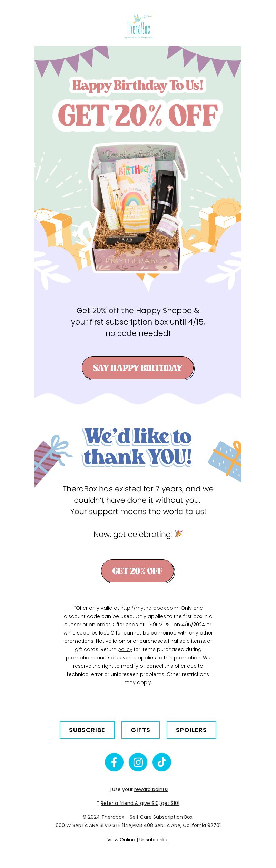The image size is (276, 868).
Task: Open the return policy link
Action: (125, 649)
